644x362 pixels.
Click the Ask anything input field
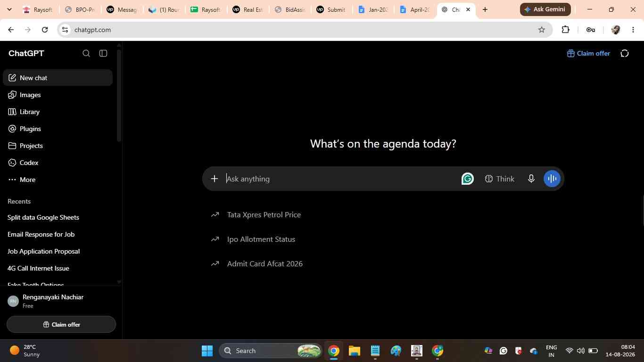point(341,179)
